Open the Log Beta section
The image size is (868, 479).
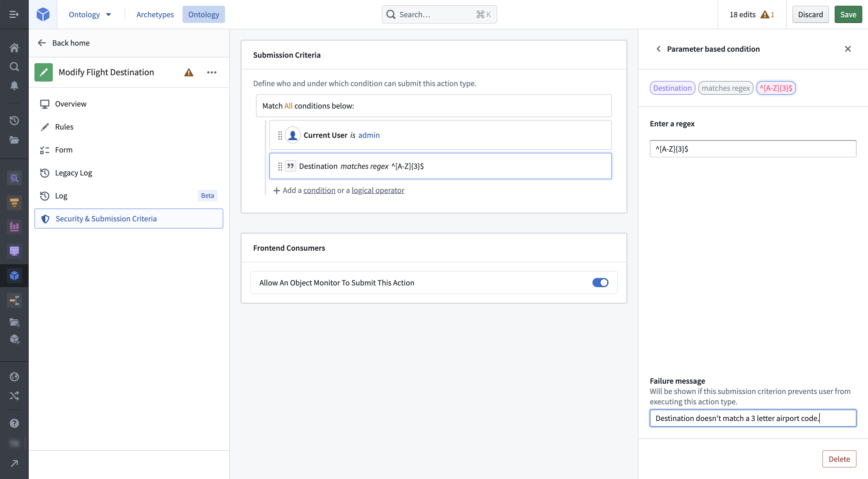(129, 196)
